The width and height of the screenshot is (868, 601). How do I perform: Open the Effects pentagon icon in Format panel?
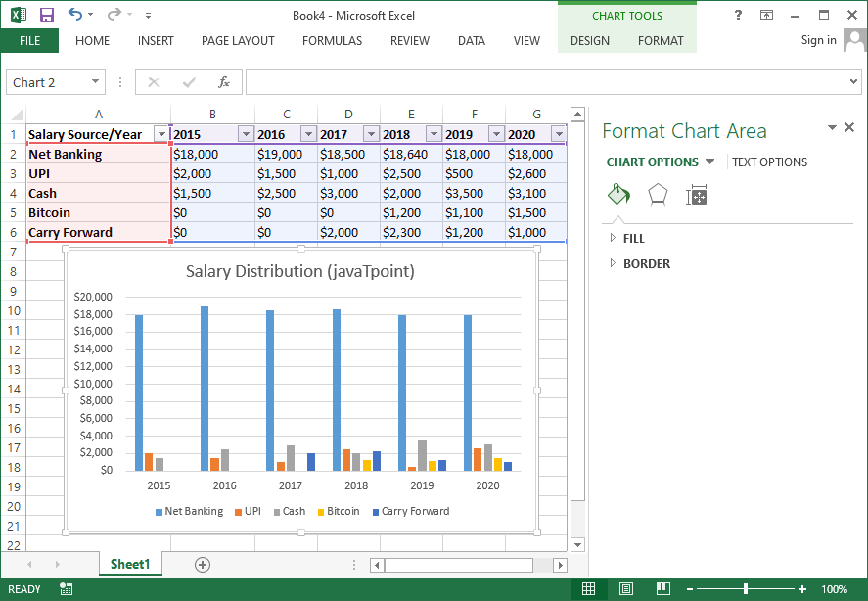[x=658, y=195]
